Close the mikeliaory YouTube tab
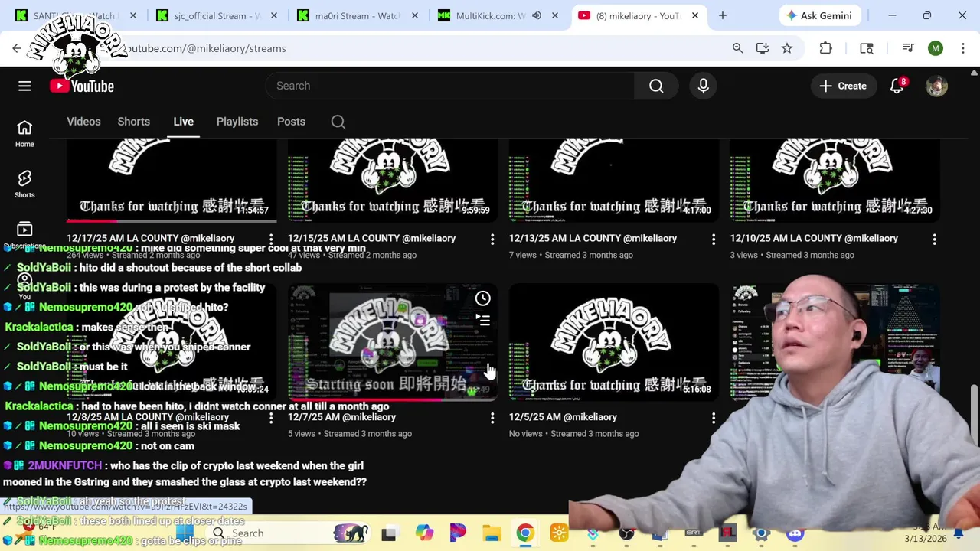 pyautogui.click(x=694, y=15)
